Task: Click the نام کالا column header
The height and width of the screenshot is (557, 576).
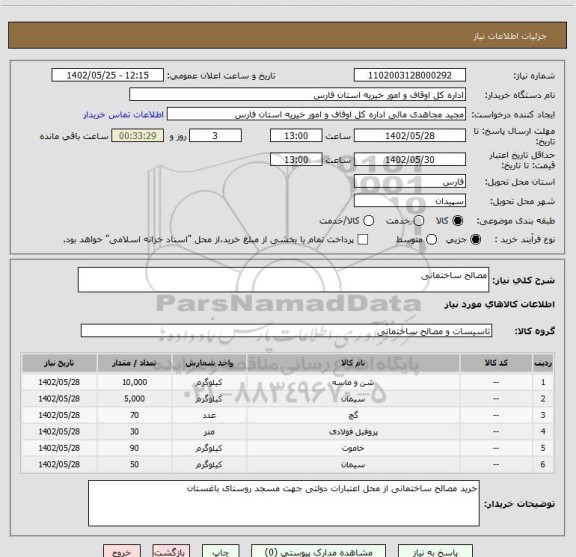Action: pyautogui.click(x=353, y=363)
